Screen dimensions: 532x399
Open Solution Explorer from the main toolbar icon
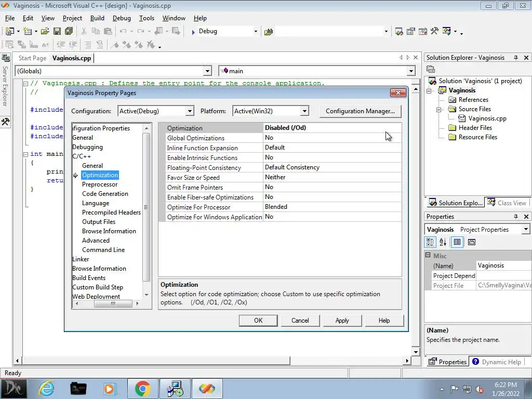point(399,32)
